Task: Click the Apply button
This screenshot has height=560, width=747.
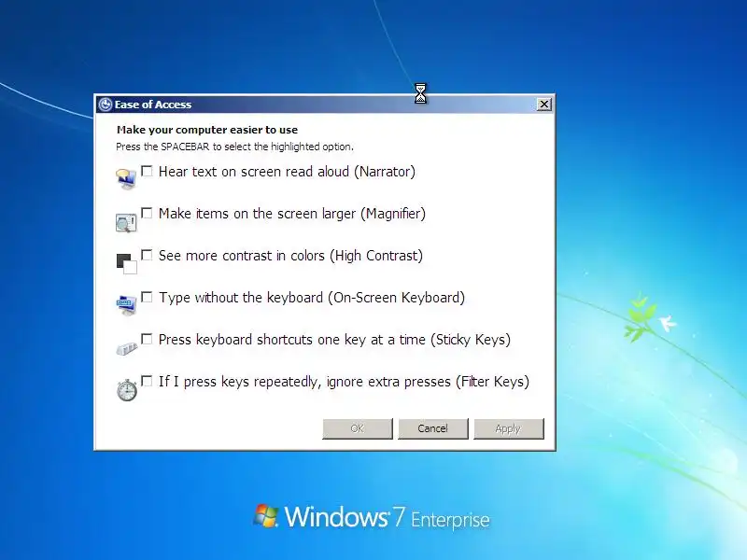Action: [508, 428]
